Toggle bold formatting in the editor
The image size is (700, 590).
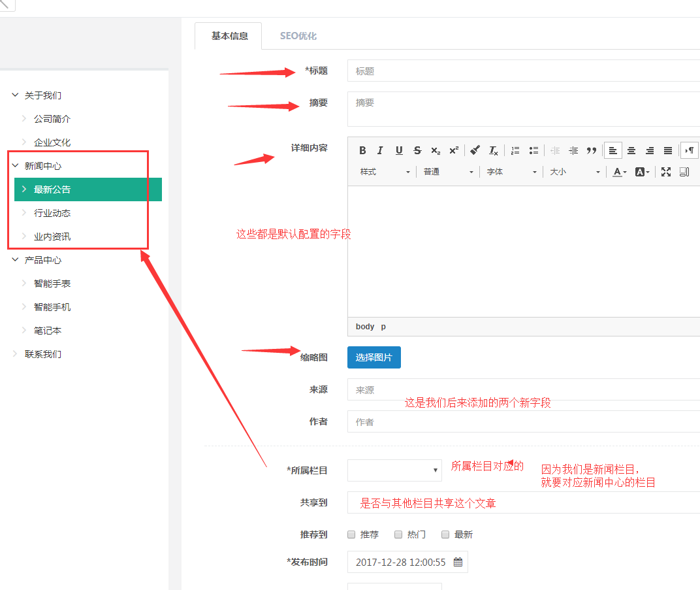tap(363, 150)
